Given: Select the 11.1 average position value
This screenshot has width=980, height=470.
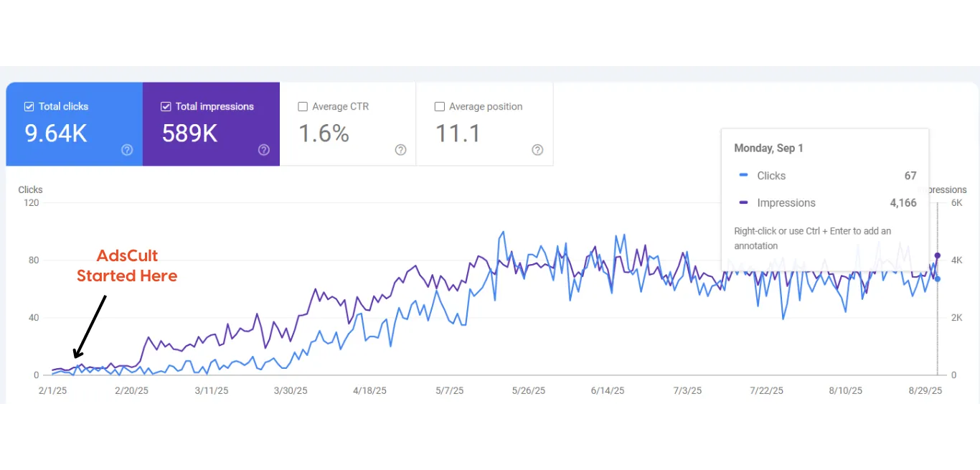Looking at the screenshot, I should tap(458, 133).
